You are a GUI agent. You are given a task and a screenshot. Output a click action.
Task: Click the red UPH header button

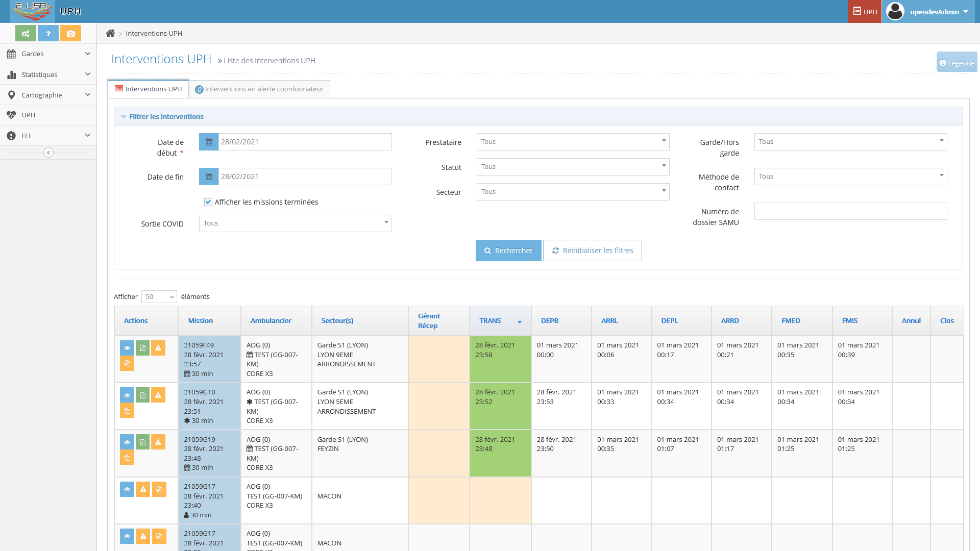click(865, 11)
